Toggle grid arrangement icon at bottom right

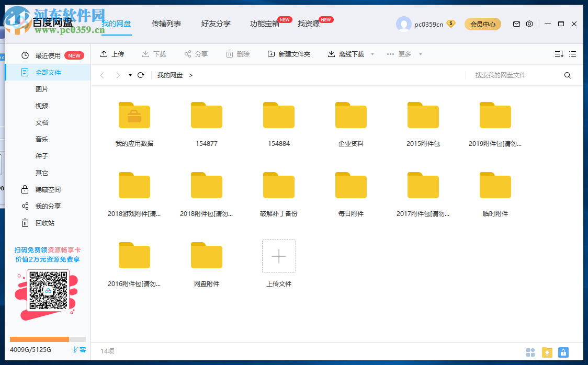point(530,352)
